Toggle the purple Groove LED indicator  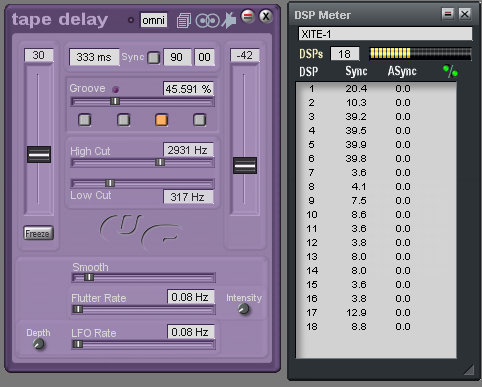coord(115,89)
